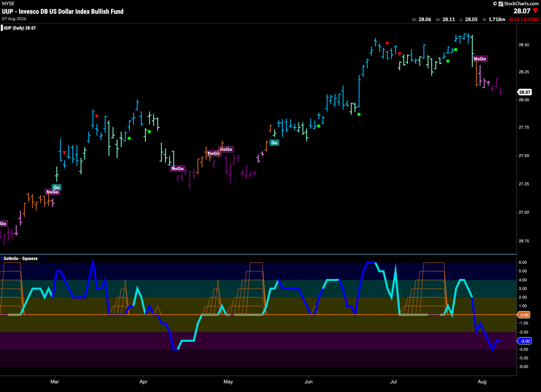
Task: Click the GoNoGo - Squeeze indicator label
Action: coord(20,258)
